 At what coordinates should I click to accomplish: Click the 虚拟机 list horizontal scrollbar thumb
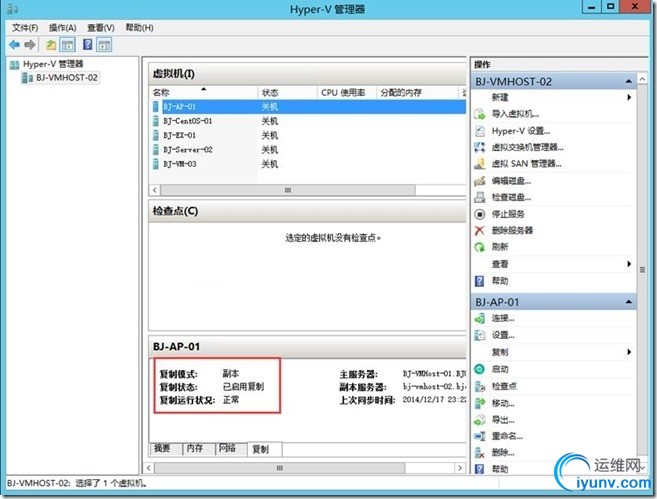288,190
